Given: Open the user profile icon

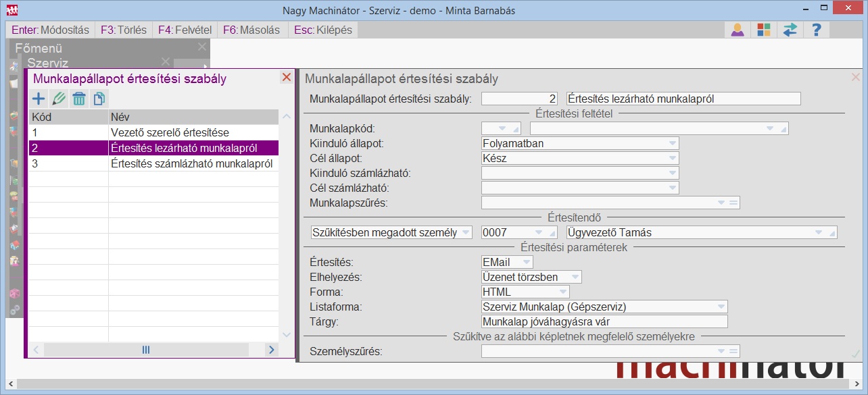Looking at the screenshot, I should (738, 30).
